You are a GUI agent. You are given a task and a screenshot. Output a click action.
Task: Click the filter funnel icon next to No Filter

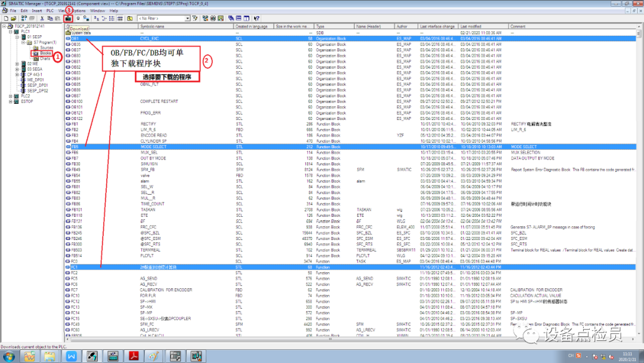tap(194, 18)
